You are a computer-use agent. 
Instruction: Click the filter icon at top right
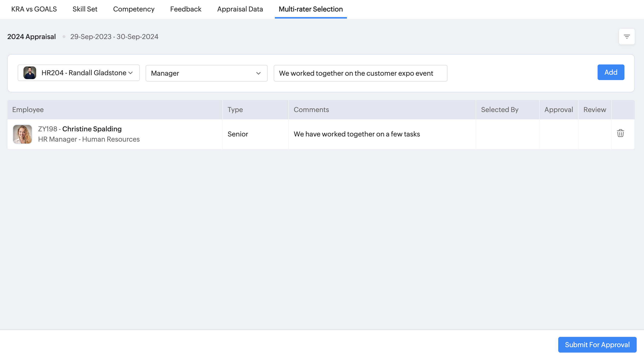click(626, 37)
